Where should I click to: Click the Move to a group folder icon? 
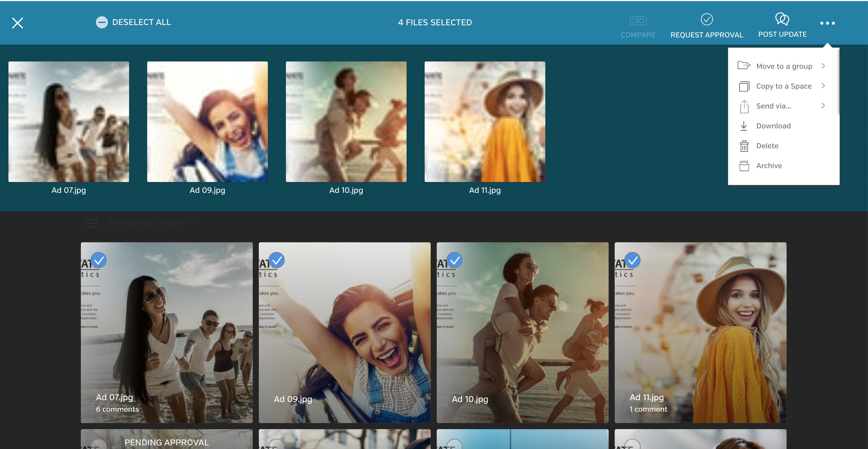point(744,65)
